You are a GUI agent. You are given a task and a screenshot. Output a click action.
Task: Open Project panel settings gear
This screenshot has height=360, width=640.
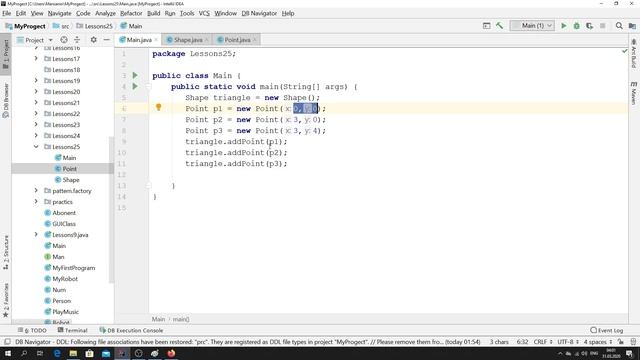point(93,40)
